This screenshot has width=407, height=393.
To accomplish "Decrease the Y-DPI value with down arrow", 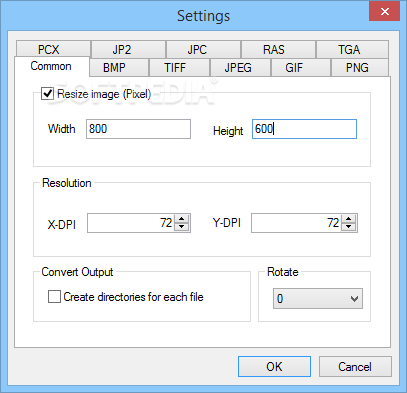I will tap(349, 227).
